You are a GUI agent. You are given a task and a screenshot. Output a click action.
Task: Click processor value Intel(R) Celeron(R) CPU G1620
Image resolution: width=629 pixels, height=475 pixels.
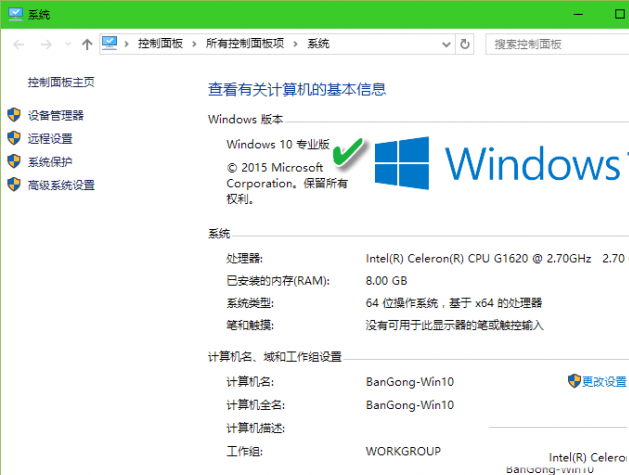pos(478,259)
